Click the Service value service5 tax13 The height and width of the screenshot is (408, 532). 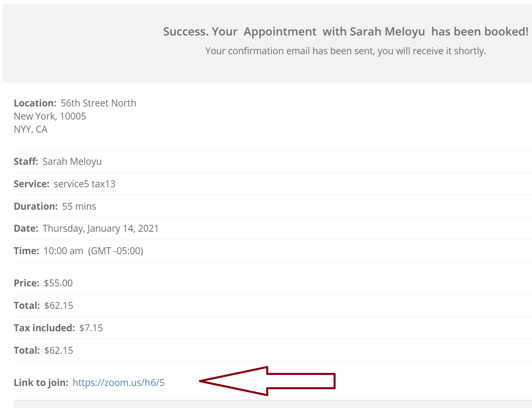tap(85, 184)
